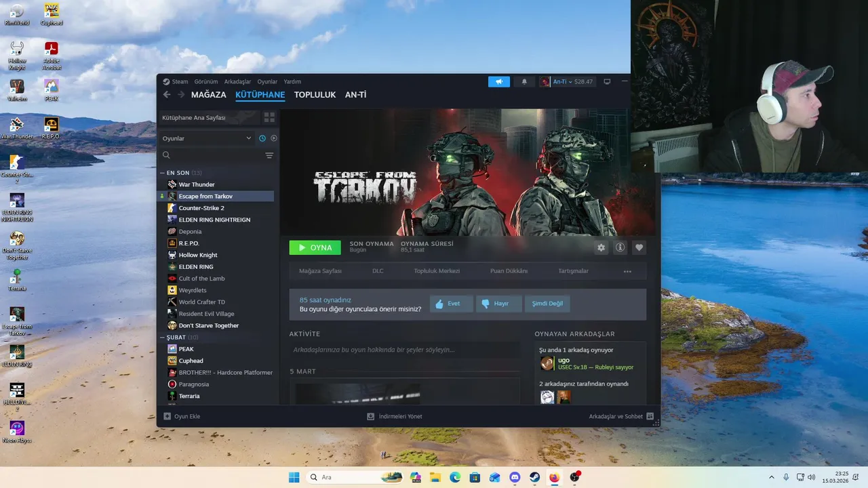Open Tartışmalar link
This screenshot has width=868, height=488.
573,271
